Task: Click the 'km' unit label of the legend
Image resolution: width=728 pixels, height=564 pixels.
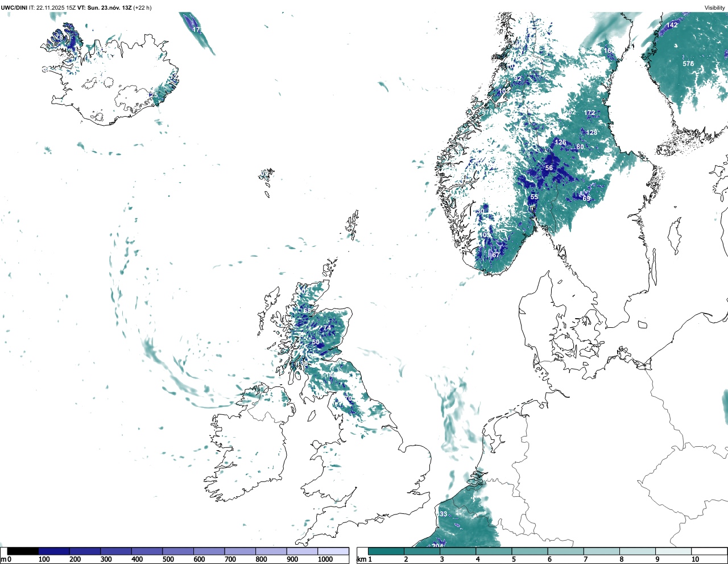Action: click(362, 560)
